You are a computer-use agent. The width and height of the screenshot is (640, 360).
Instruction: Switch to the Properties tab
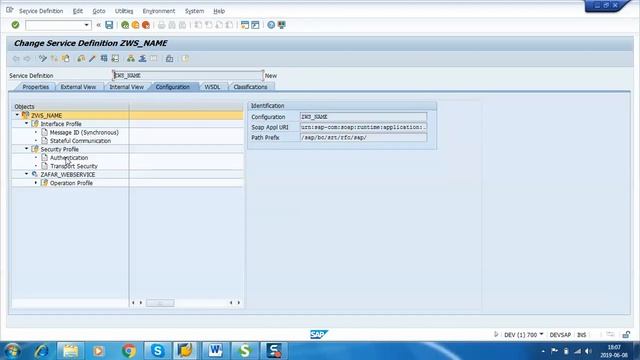pyautogui.click(x=36, y=87)
